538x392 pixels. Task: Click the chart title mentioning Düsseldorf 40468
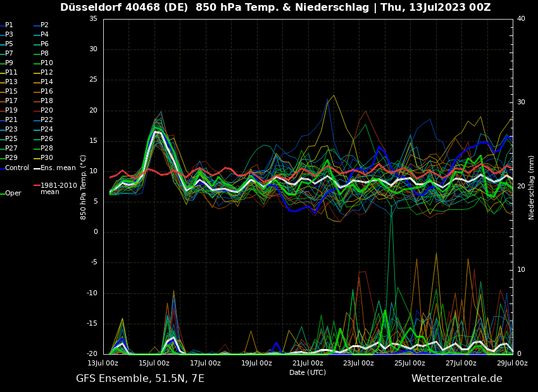[x=275, y=8]
